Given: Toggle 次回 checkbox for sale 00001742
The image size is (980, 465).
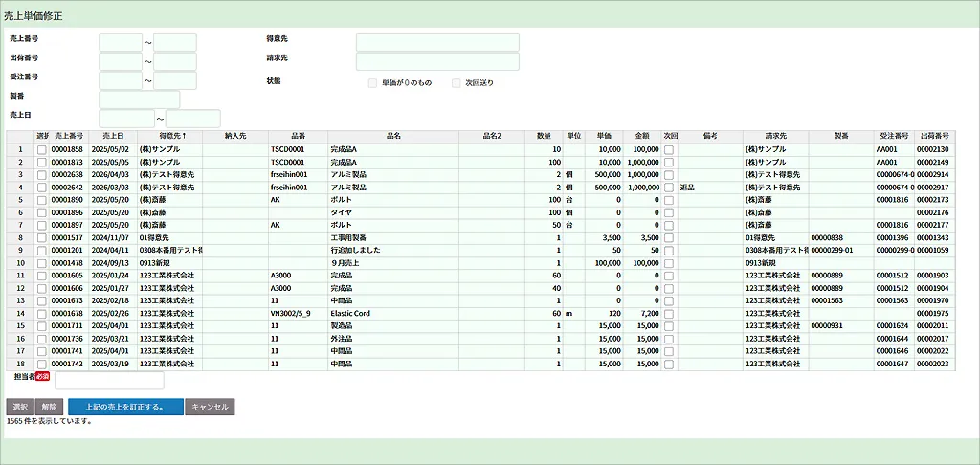Looking at the screenshot, I should pos(669,364).
